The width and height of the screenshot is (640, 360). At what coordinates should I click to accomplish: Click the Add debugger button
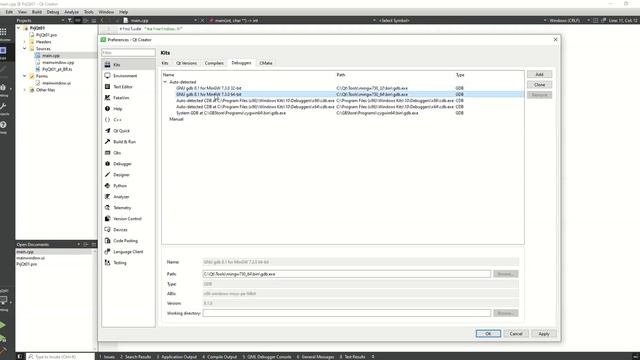click(x=539, y=74)
